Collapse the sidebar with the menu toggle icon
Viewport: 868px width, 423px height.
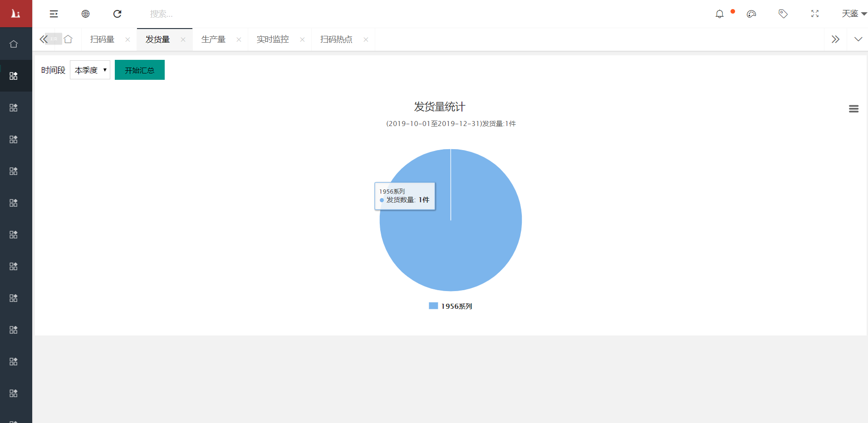54,14
